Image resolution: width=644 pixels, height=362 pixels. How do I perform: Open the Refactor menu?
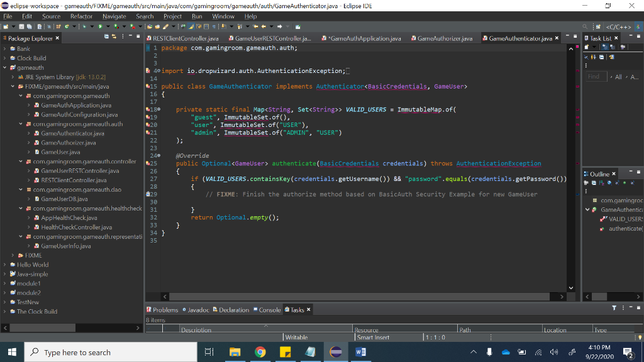(x=81, y=16)
